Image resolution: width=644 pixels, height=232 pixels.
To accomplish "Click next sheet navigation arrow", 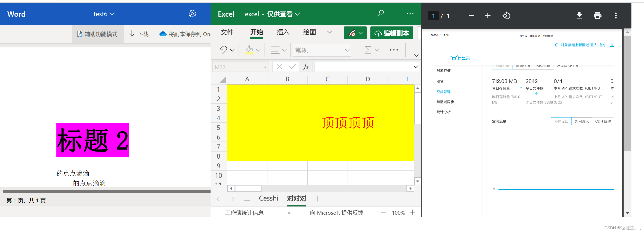I will click(232, 199).
